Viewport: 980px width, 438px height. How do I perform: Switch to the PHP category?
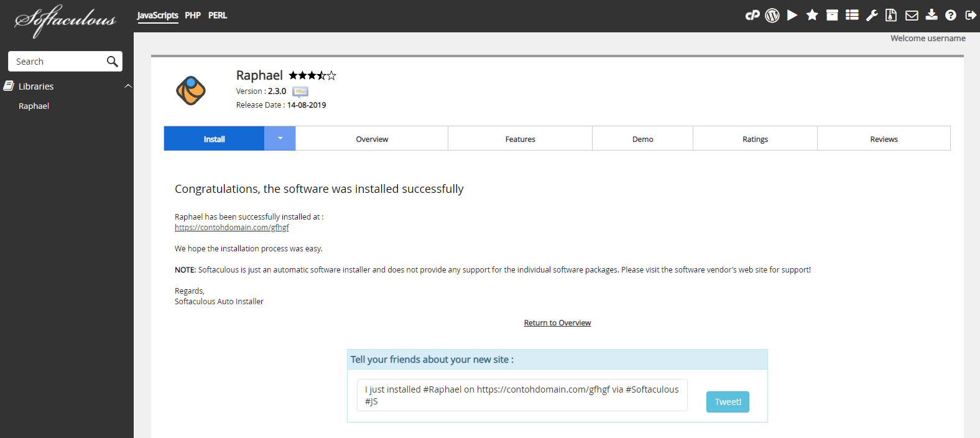[193, 16]
